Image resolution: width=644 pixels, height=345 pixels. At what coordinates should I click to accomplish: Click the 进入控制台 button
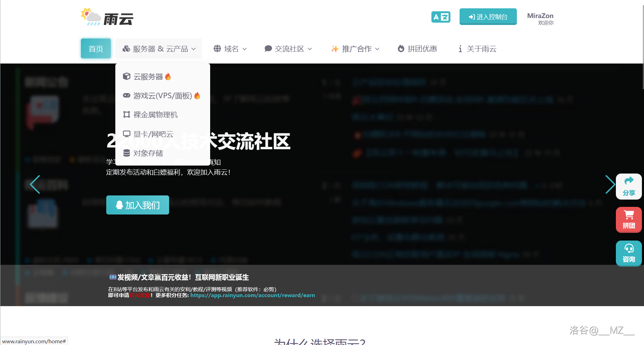(488, 17)
